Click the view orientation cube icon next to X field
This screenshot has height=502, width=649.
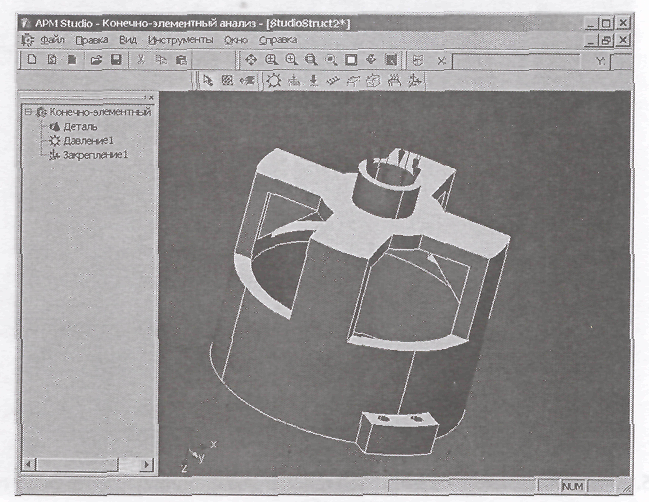(418, 60)
